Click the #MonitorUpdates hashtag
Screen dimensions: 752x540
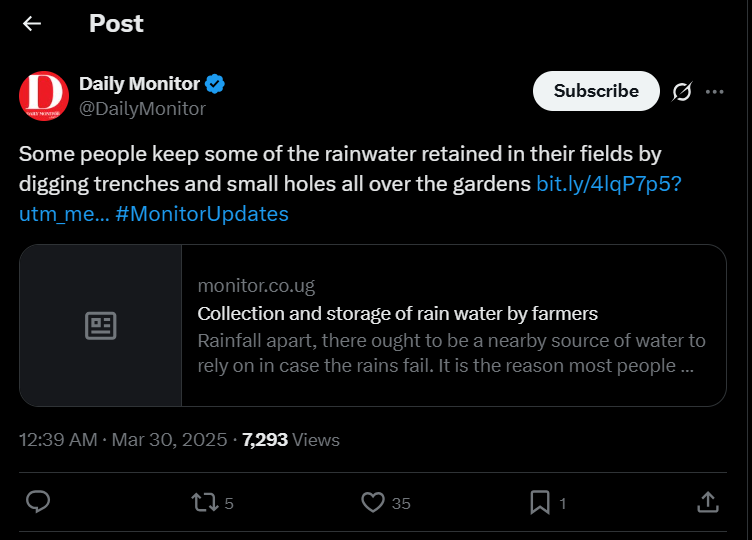[202, 214]
